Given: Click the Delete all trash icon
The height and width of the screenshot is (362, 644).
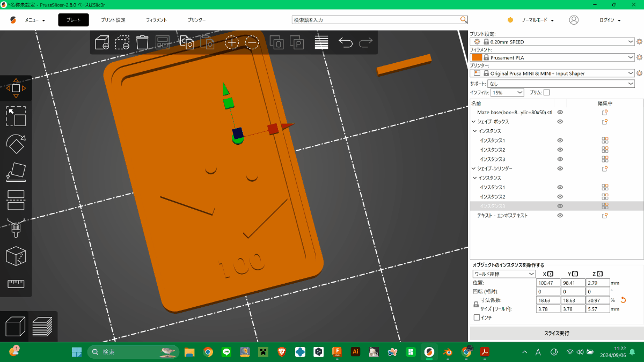Looking at the screenshot, I should point(142,42).
